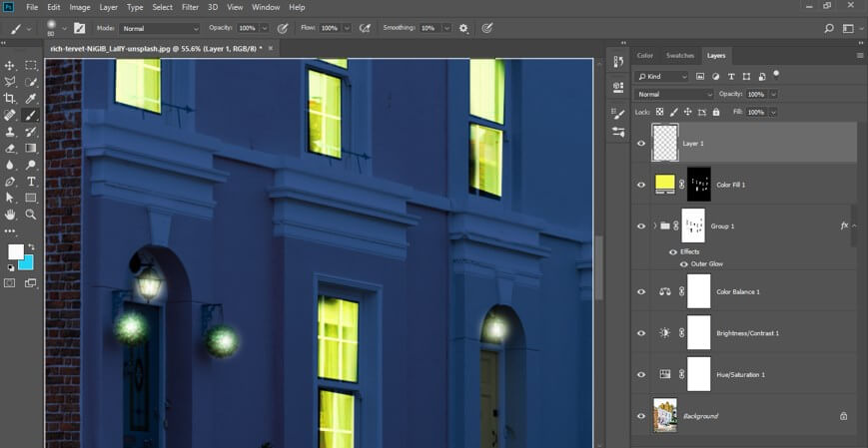The width and height of the screenshot is (868, 448).
Task: Select the Crop tool
Action: (10, 99)
